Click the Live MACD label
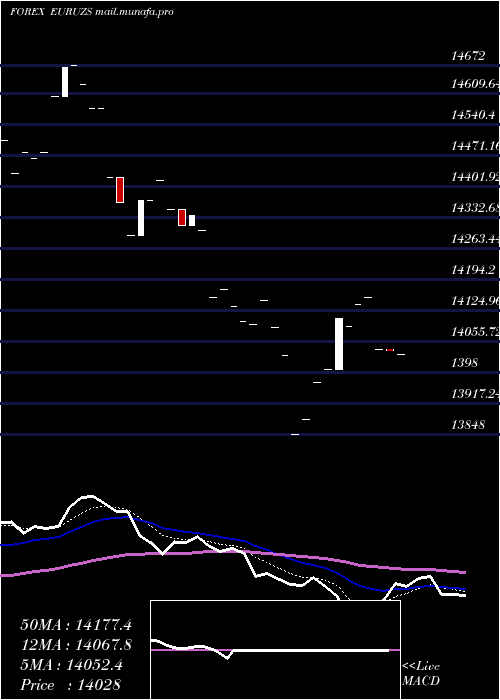 click(421, 673)
